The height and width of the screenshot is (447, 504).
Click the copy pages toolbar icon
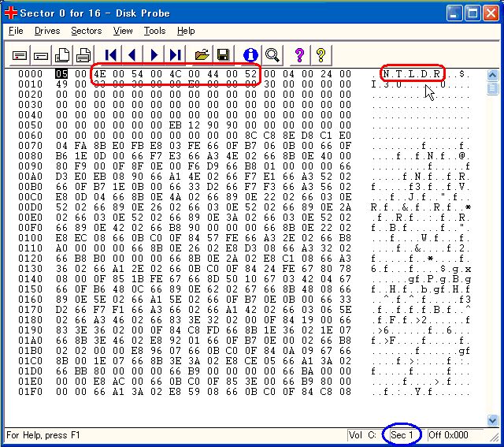61,54
